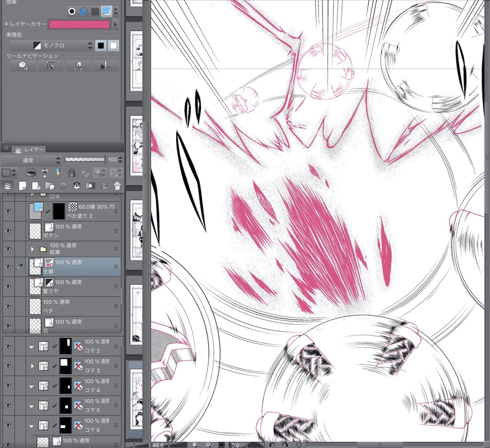Expand the 紋章 layer folder

33,249
